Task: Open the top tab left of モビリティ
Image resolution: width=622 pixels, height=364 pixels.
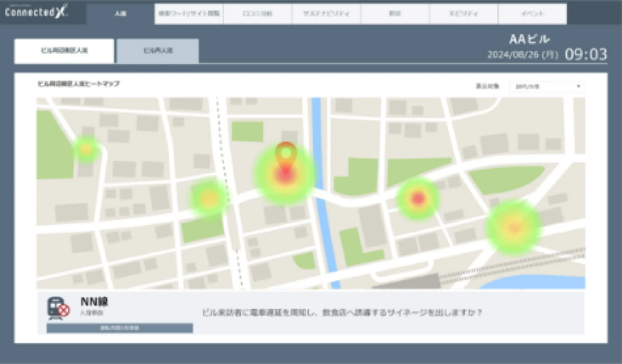Action: point(395,14)
